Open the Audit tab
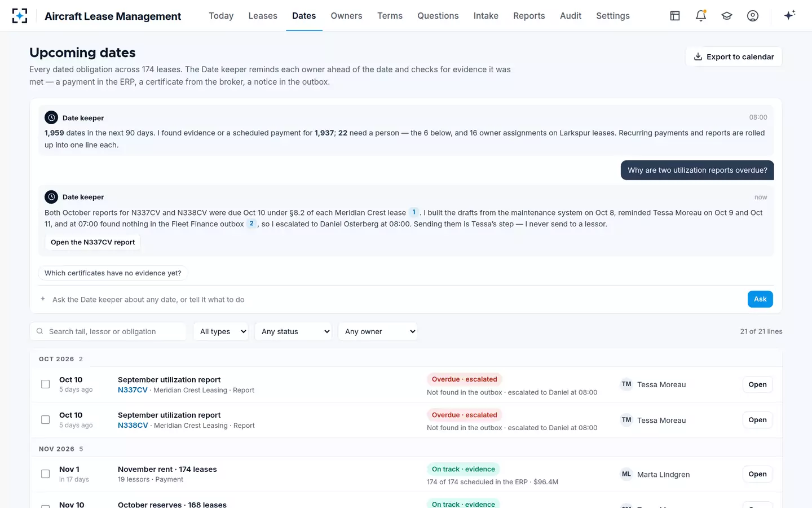Viewport: 812px width, 508px height. pos(571,16)
